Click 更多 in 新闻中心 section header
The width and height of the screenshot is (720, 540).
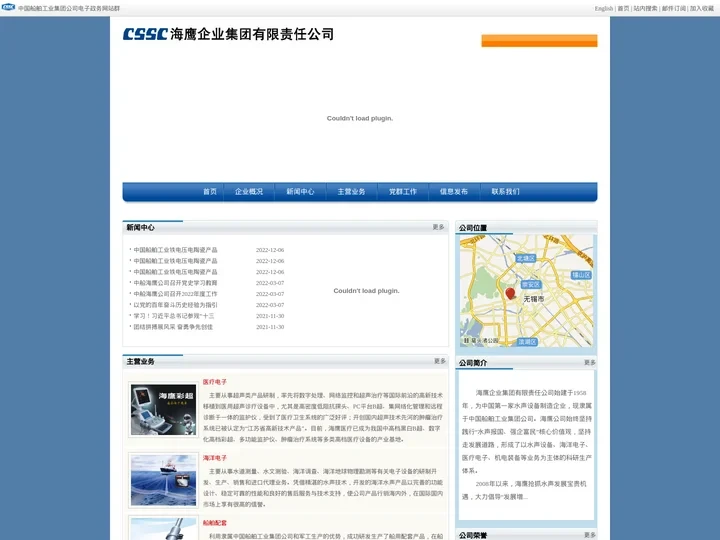438,227
